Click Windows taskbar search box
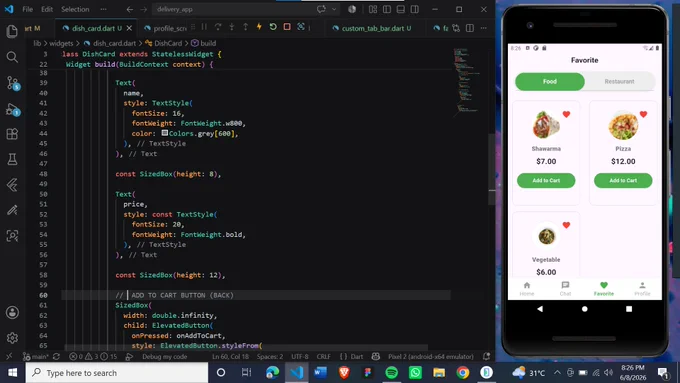Image resolution: width=680 pixels, height=383 pixels. (x=117, y=373)
